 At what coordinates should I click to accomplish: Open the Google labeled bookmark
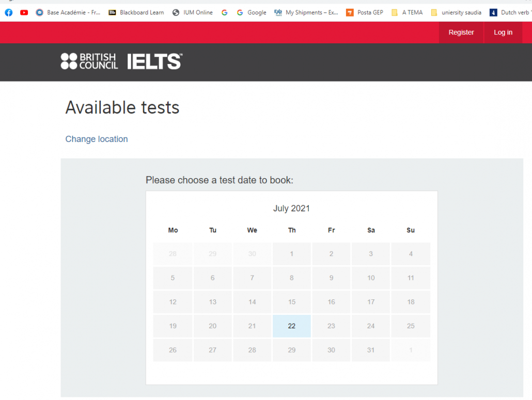click(x=252, y=12)
